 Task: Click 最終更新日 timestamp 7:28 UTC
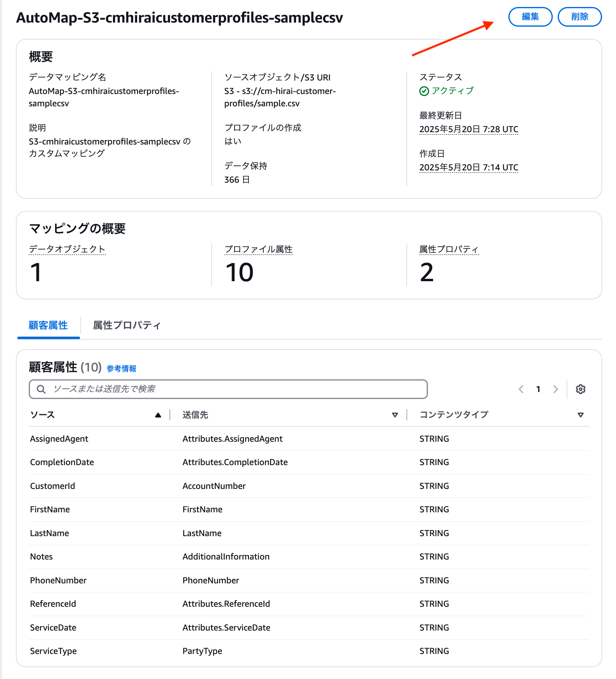[469, 129]
